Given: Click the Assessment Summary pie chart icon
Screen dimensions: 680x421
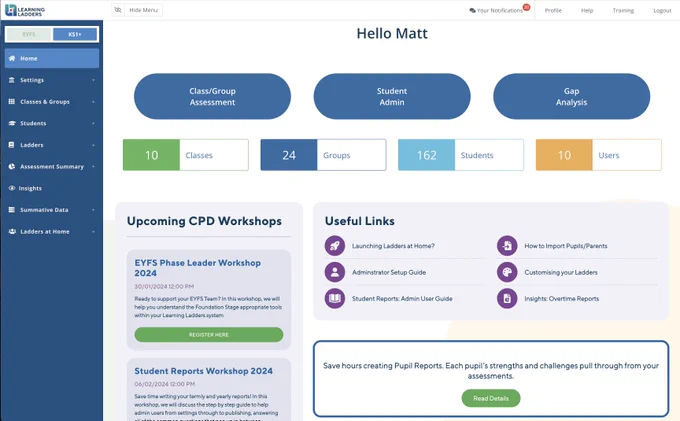Looking at the screenshot, I should coord(12,166).
